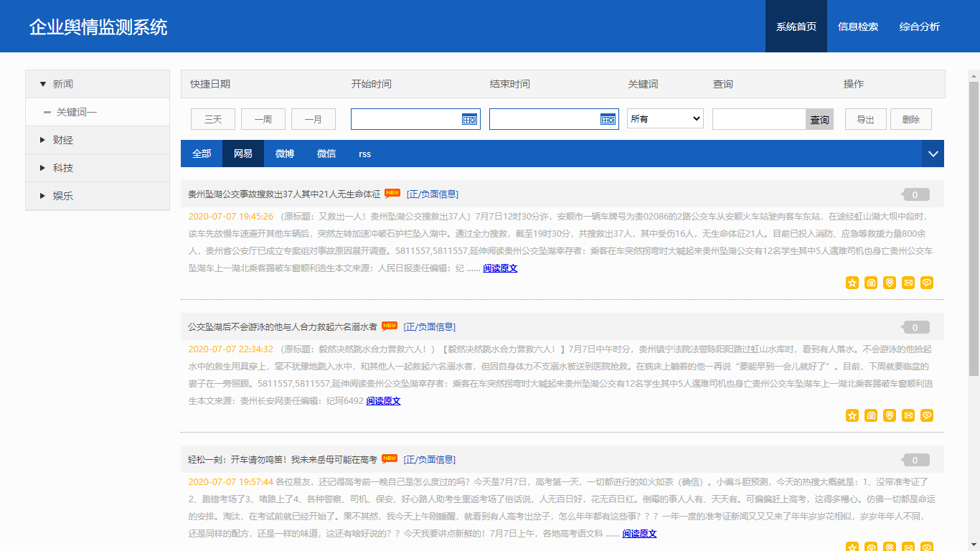This screenshot has width=980, height=551.
Task: Click the star favorite icon on the first article
Action: (x=852, y=283)
